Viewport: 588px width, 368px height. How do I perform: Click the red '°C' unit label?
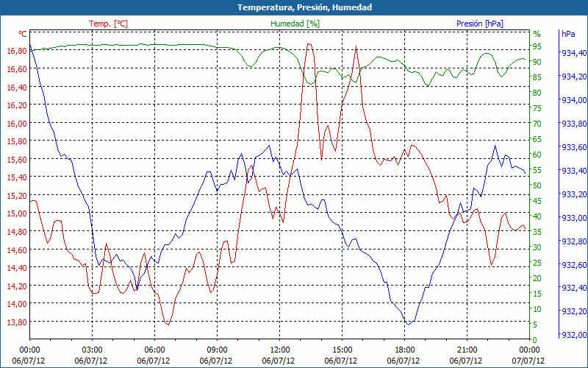click(23, 34)
